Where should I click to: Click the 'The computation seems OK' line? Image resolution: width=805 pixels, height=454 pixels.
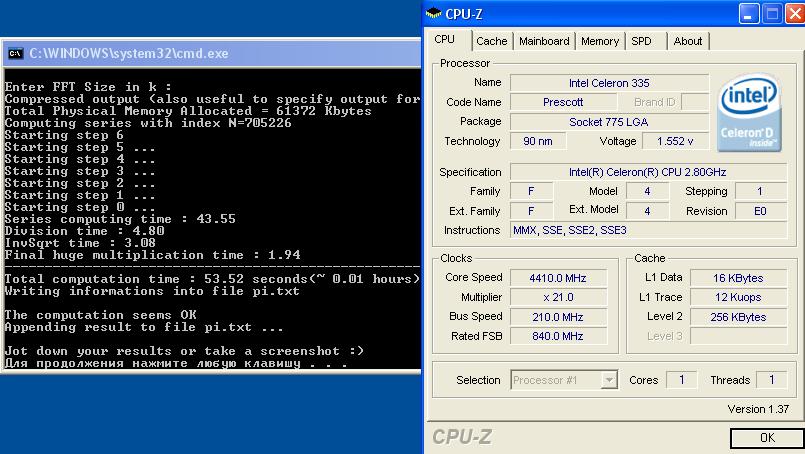[x=101, y=315]
